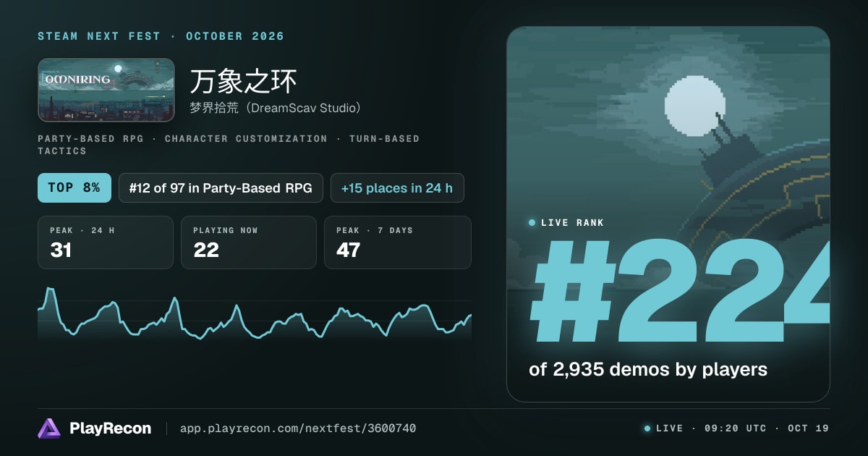Open the app.playrecon.com/nextfest/3600740 link
This screenshot has height=456, width=868.
coord(298,428)
